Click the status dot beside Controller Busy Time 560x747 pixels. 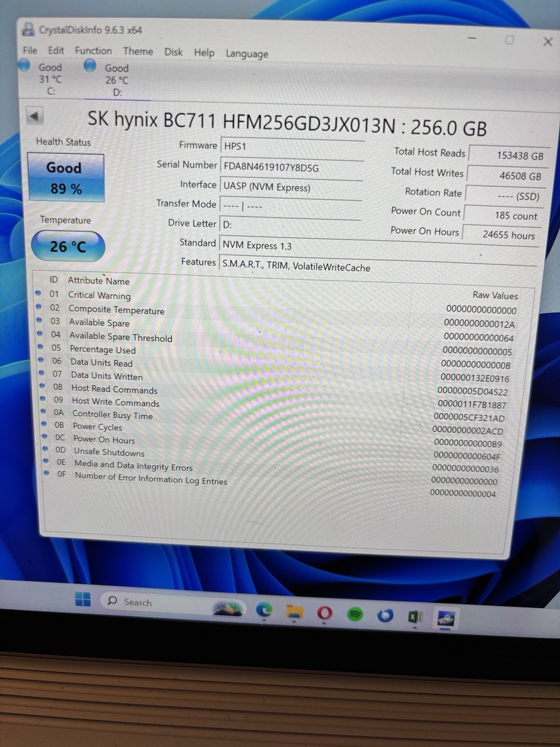(x=43, y=411)
